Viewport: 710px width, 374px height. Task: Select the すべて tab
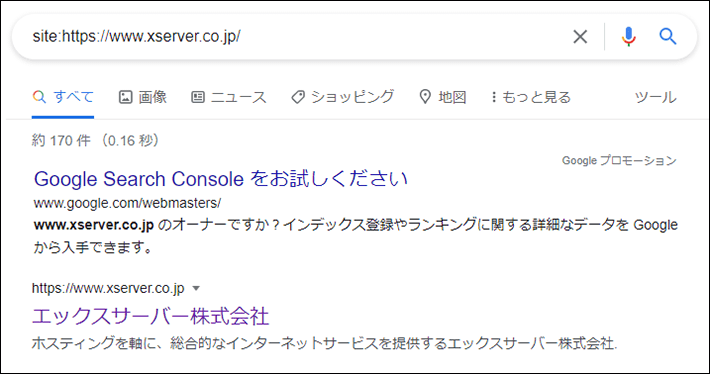(x=63, y=97)
